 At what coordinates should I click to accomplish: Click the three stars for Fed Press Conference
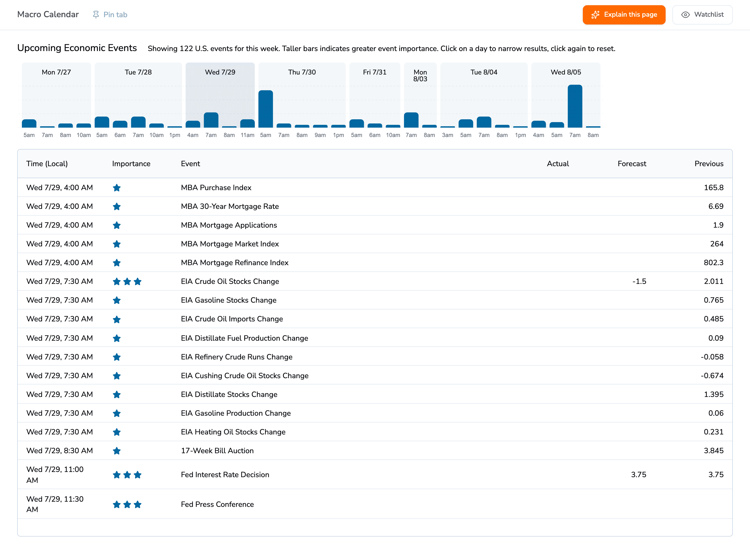pyautogui.click(x=127, y=505)
